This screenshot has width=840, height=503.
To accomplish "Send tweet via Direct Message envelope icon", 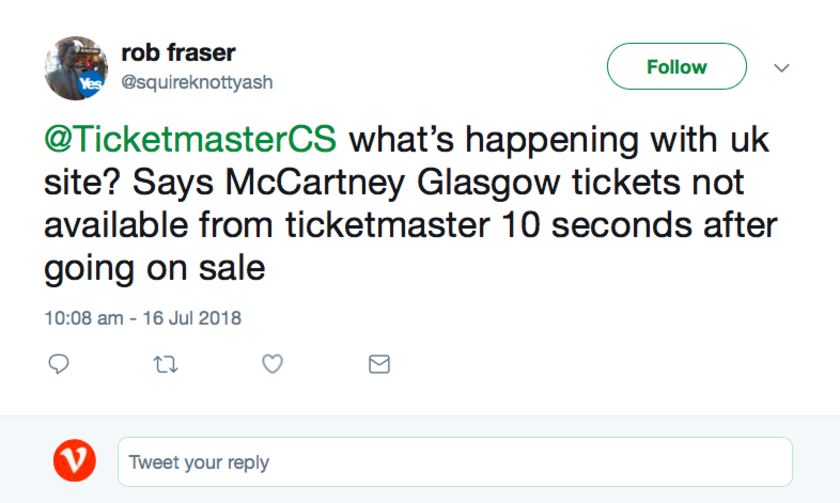I will (x=379, y=364).
